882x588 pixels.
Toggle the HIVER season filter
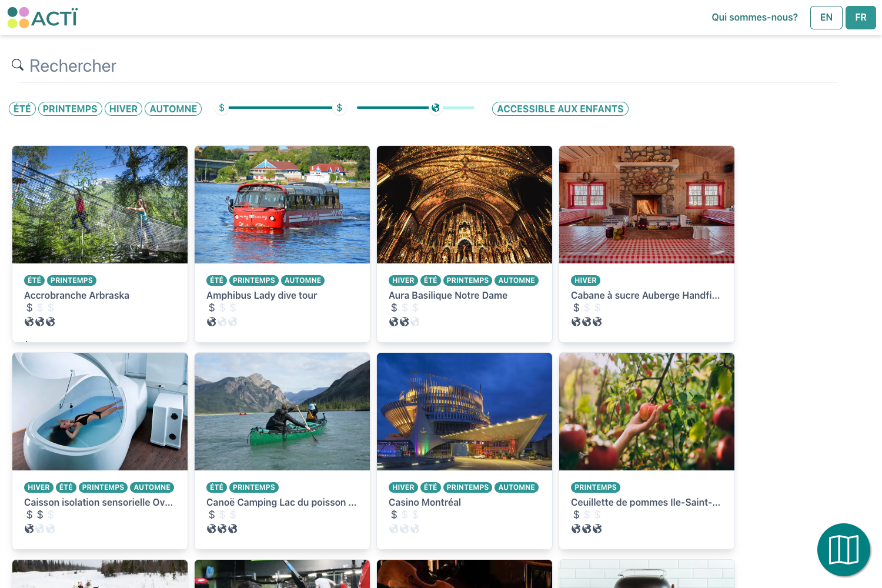(x=123, y=108)
